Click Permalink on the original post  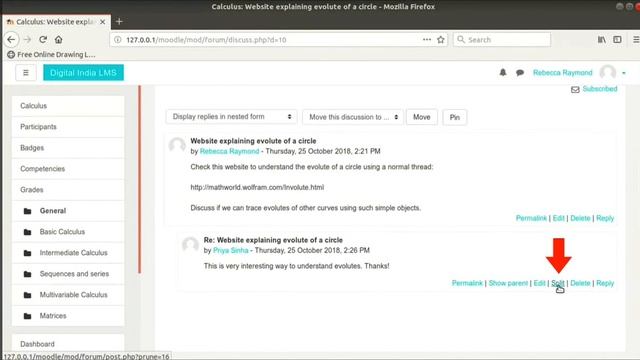pos(531,218)
